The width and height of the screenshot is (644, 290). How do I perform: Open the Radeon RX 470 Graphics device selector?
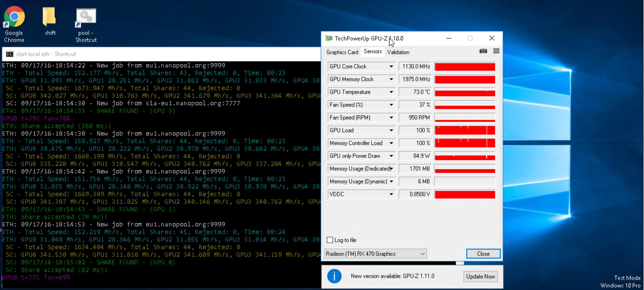pyautogui.click(x=375, y=254)
